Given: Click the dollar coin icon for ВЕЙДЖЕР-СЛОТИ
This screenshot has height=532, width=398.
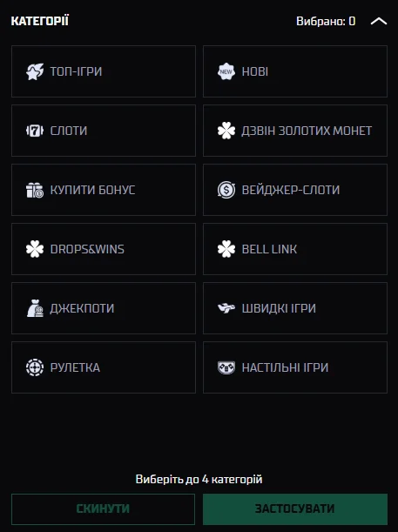Looking at the screenshot, I should 226,190.
